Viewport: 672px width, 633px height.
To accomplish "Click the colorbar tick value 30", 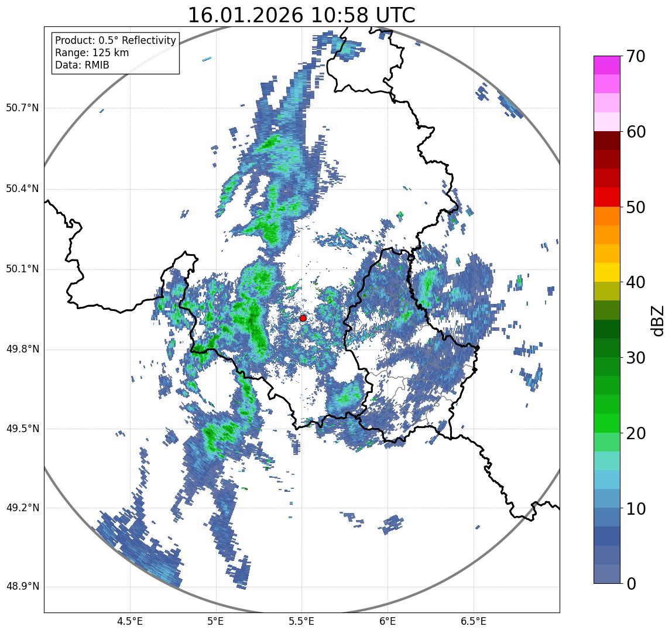I will pyautogui.click(x=636, y=358).
